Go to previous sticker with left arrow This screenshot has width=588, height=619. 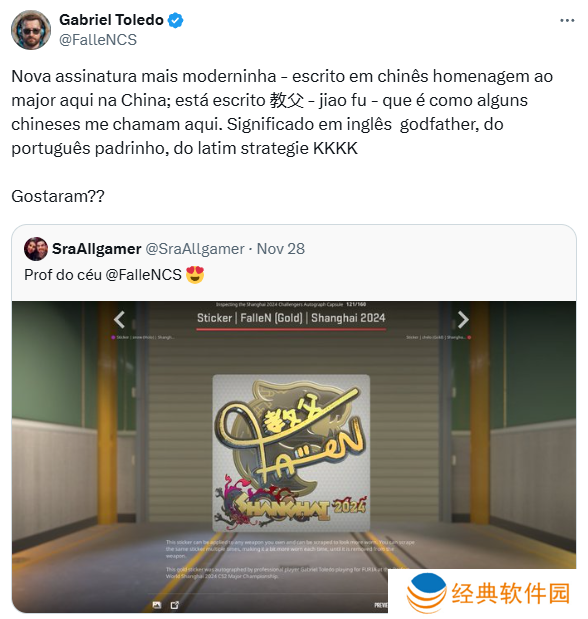point(119,319)
